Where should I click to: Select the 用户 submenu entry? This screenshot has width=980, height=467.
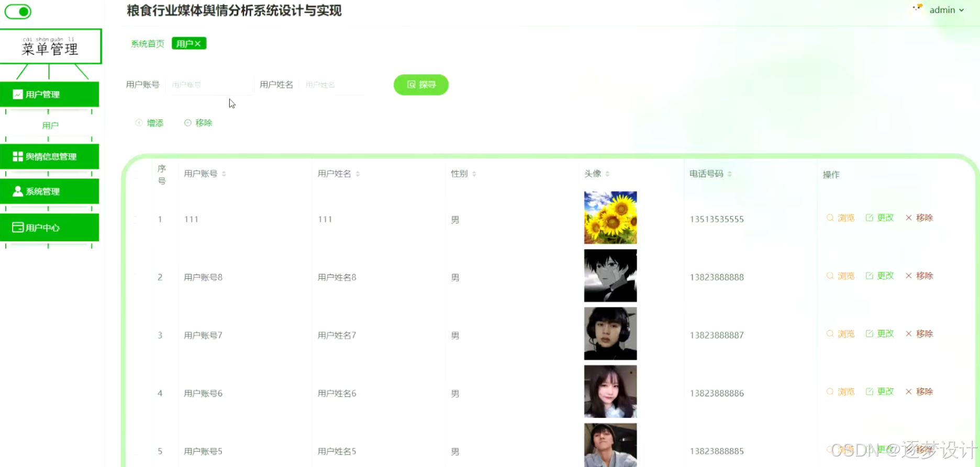click(50, 126)
